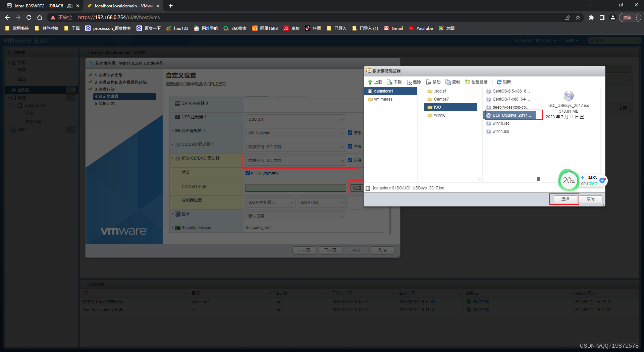Screen dimensions: 644x352
Task: Open the VM Network dropdown
Action: click(x=296, y=133)
